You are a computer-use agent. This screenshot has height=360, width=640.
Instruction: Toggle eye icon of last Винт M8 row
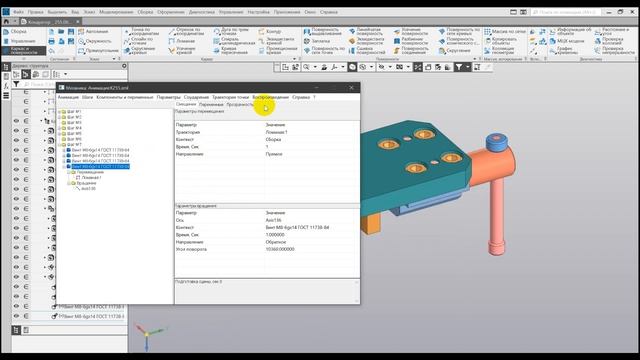[x=16, y=316]
